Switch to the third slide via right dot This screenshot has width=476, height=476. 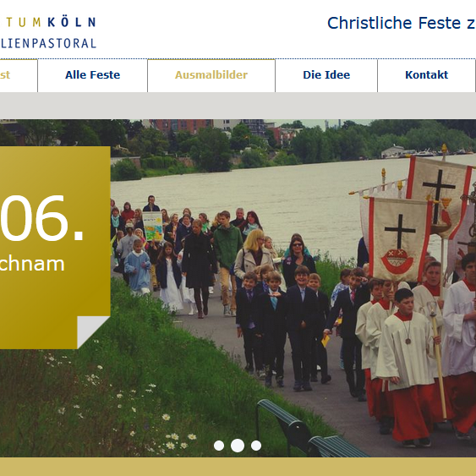click(256, 446)
